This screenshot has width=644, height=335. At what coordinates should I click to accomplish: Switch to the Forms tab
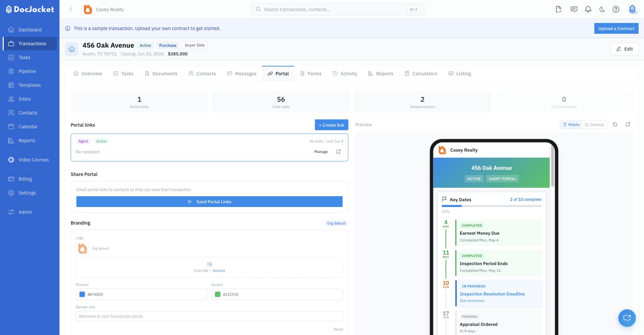click(311, 74)
